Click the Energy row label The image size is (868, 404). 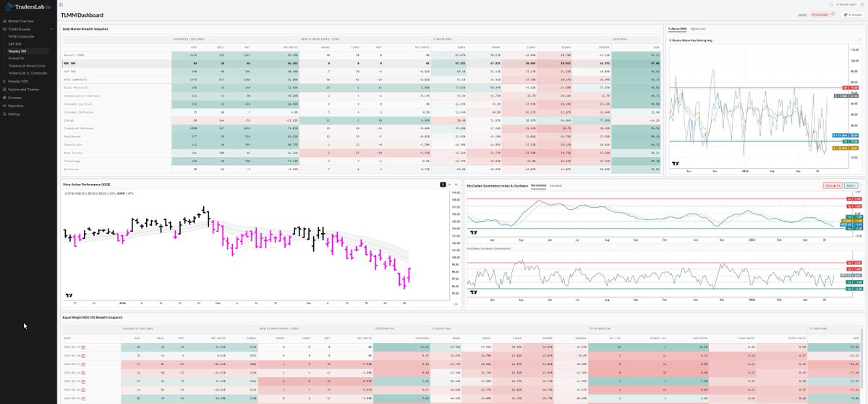point(68,120)
